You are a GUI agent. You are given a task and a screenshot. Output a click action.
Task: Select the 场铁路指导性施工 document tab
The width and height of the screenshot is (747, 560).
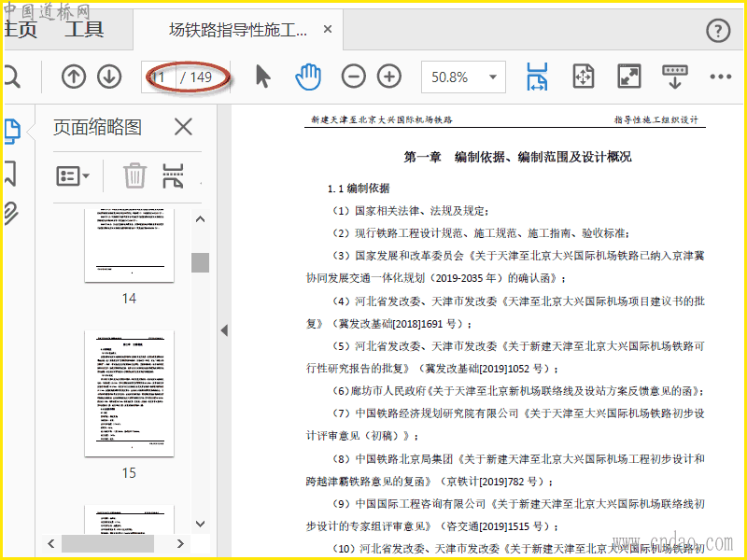[237, 30]
